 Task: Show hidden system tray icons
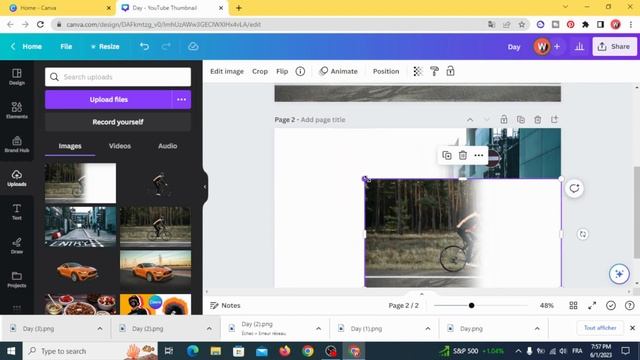(518, 351)
